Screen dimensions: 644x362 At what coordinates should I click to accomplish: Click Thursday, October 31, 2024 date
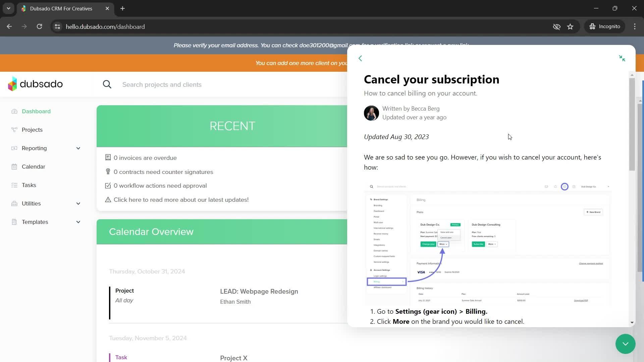tap(147, 271)
